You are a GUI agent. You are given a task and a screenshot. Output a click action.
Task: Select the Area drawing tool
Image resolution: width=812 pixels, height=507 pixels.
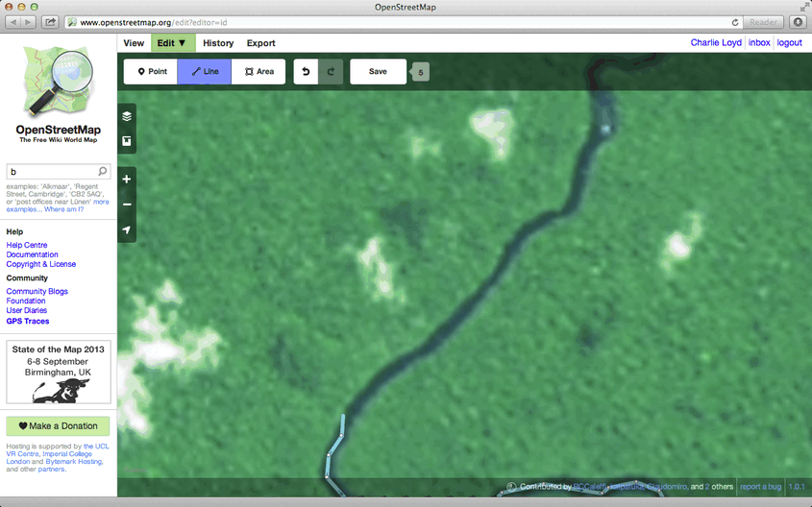point(258,72)
